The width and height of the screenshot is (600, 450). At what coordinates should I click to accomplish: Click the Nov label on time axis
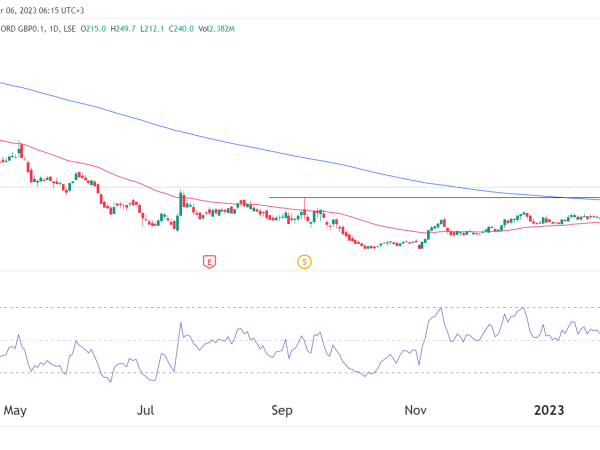413,410
